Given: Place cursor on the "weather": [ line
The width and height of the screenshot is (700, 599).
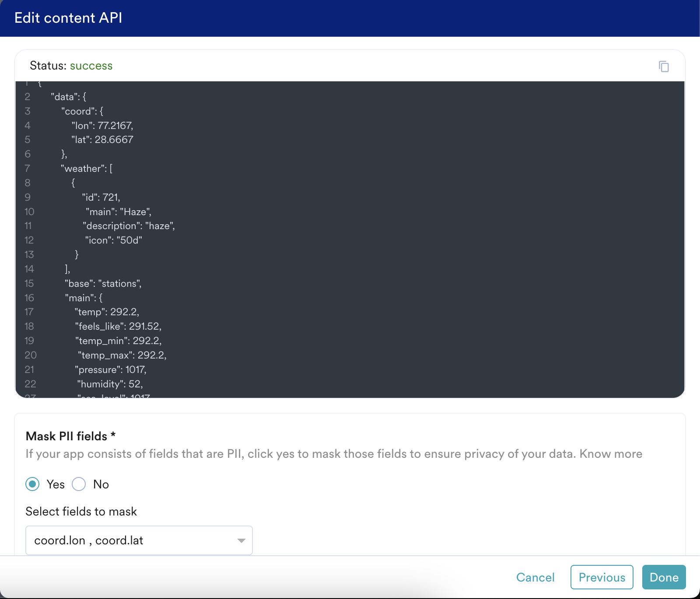Looking at the screenshot, I should point(87,168).
